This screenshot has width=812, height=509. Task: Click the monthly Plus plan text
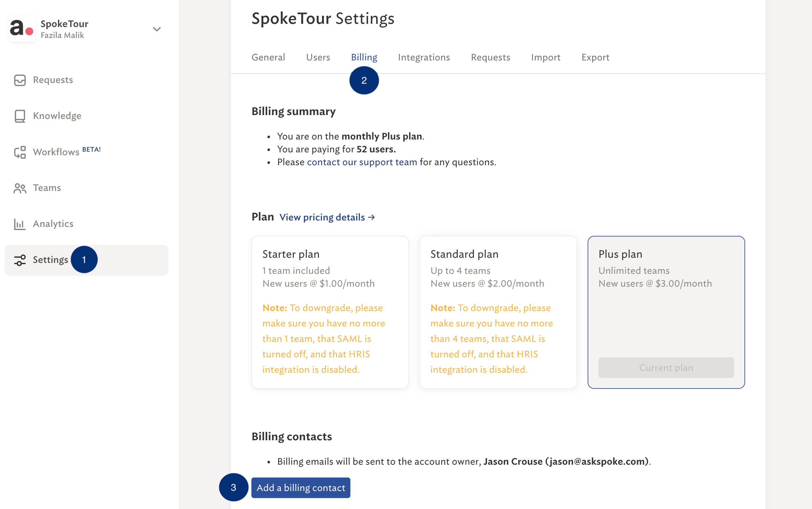382,136
